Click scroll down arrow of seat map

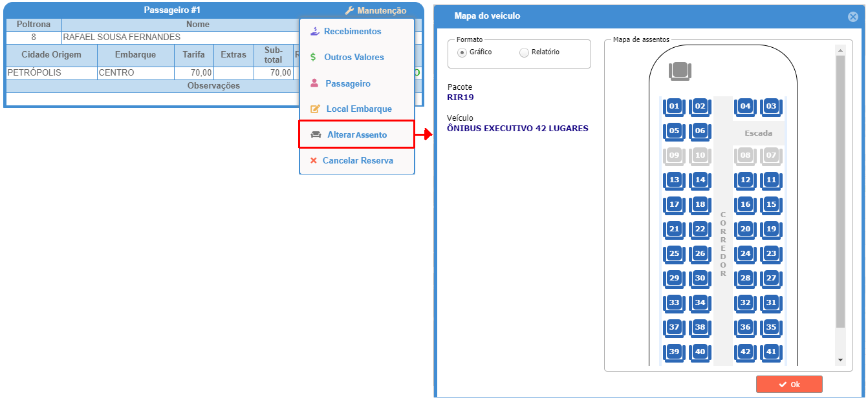[840, 359]
